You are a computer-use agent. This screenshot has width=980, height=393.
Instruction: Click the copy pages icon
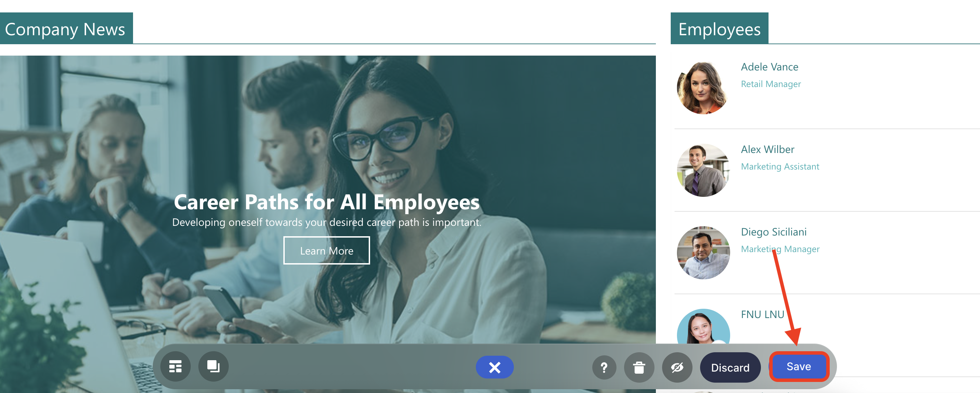pyautogui.click(x=214, y=367)
